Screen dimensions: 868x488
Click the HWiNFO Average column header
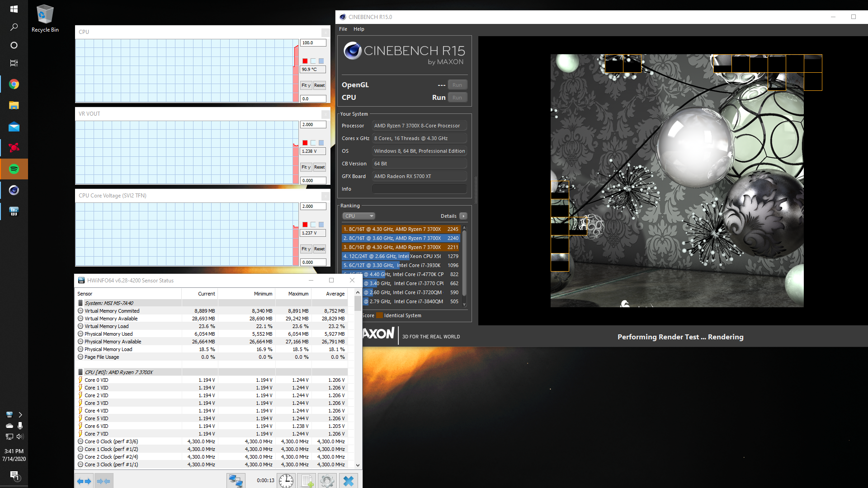pos(330,294)
